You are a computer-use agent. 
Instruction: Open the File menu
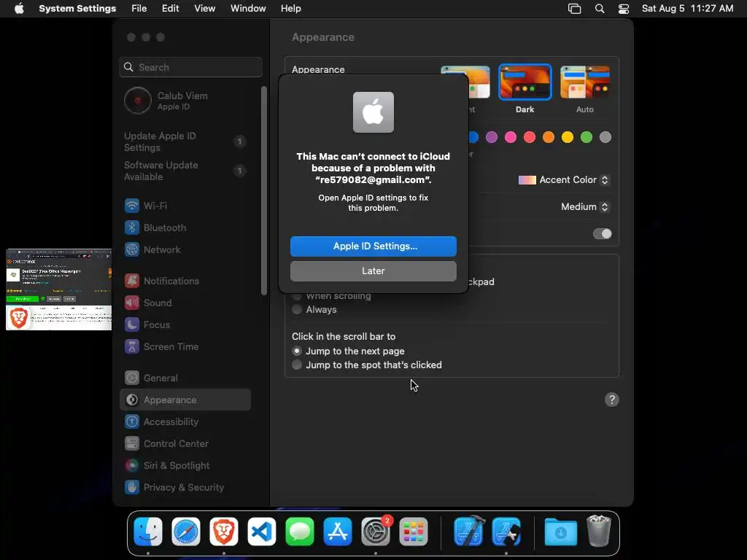(x=139, y=9)
